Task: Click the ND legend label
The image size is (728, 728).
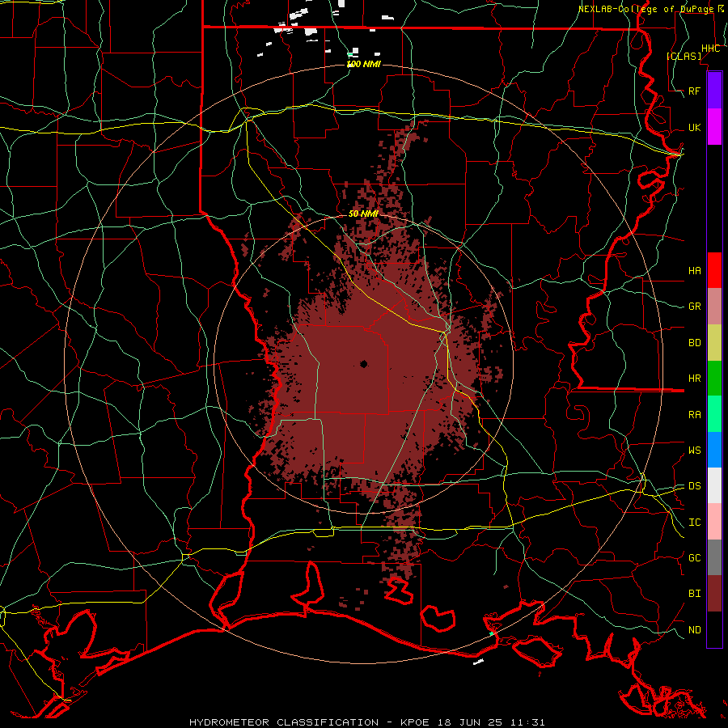Action: (x=695, y=630)
